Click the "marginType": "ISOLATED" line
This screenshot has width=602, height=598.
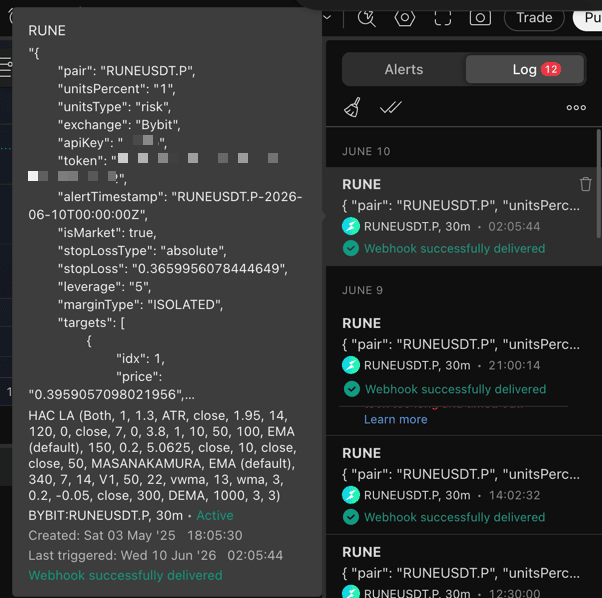click(140, 304)
